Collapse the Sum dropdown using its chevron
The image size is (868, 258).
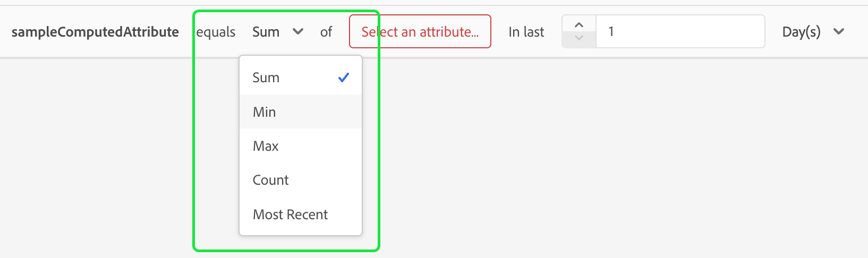[298, 32]
